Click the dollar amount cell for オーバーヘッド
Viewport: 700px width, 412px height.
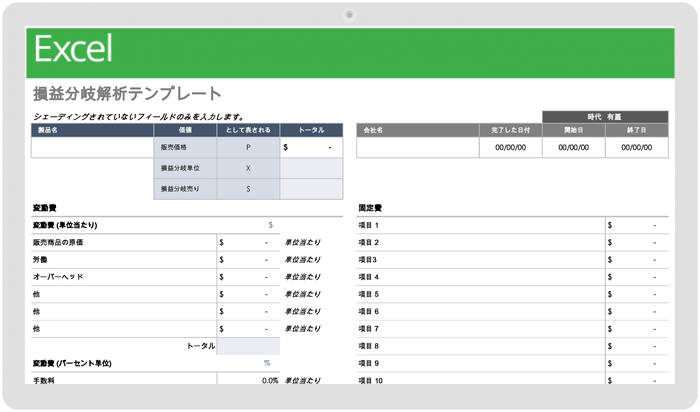248,277
